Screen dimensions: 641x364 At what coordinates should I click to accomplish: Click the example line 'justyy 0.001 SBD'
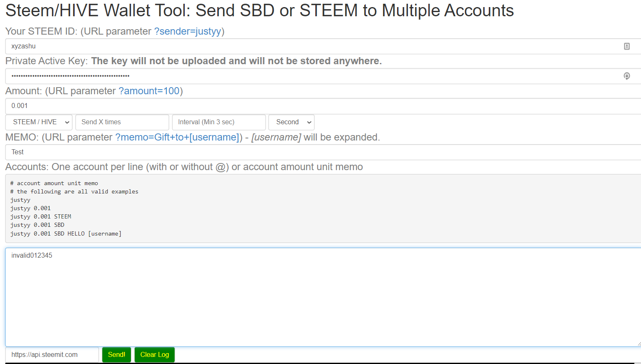point(38,225)
